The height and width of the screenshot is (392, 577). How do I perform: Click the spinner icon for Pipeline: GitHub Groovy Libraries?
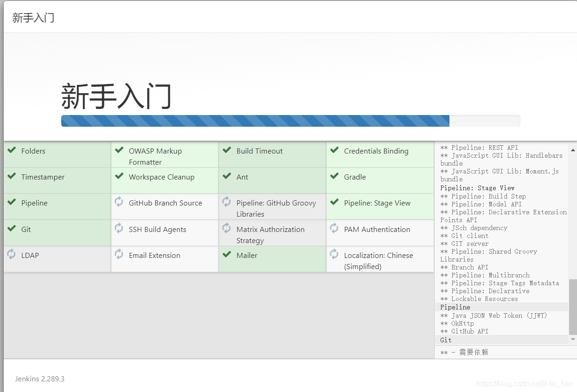tap(227, 202)
